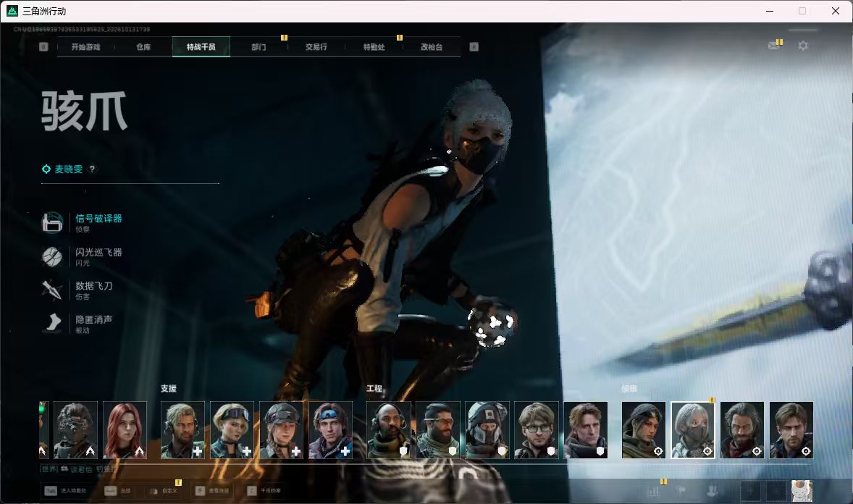Screen dimensions: 853x504
Task: Pick the black-helmet female support operator portrait
Action: pyautogui.click(x=281, y=430)
